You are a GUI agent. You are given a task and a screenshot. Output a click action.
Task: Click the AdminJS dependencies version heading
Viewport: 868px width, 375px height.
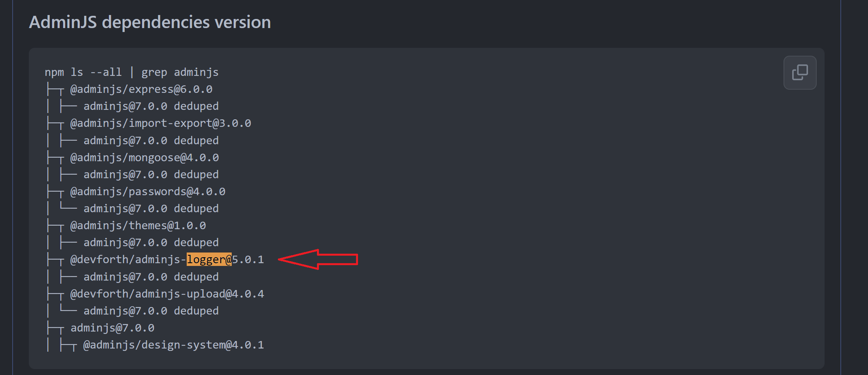(150, 22)
